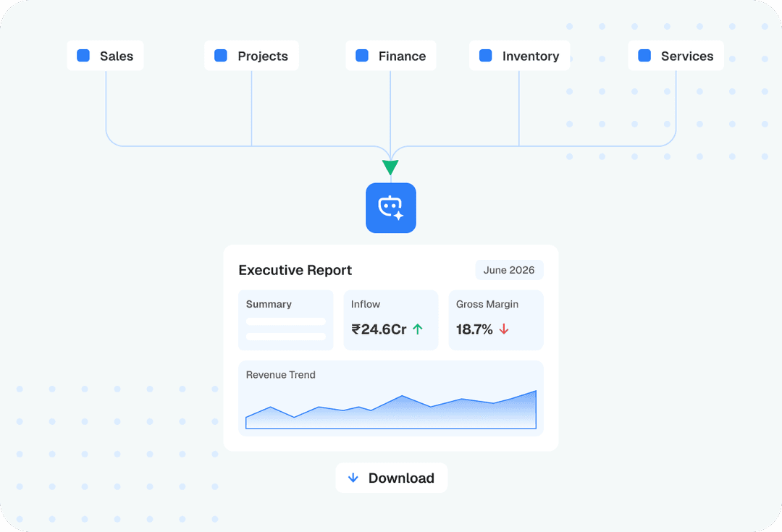Click the green up arrow next to Inflow value
782x532 pixels.
[418, 329]
